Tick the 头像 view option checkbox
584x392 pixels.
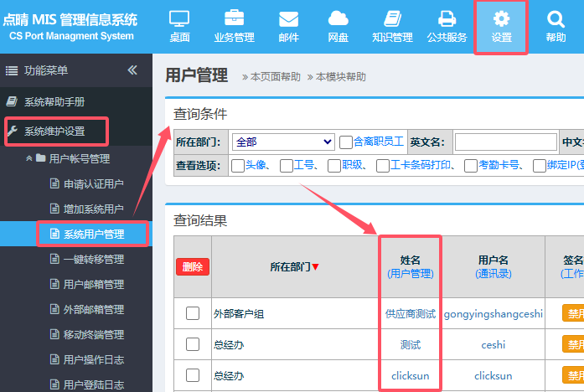pos(238,166)
